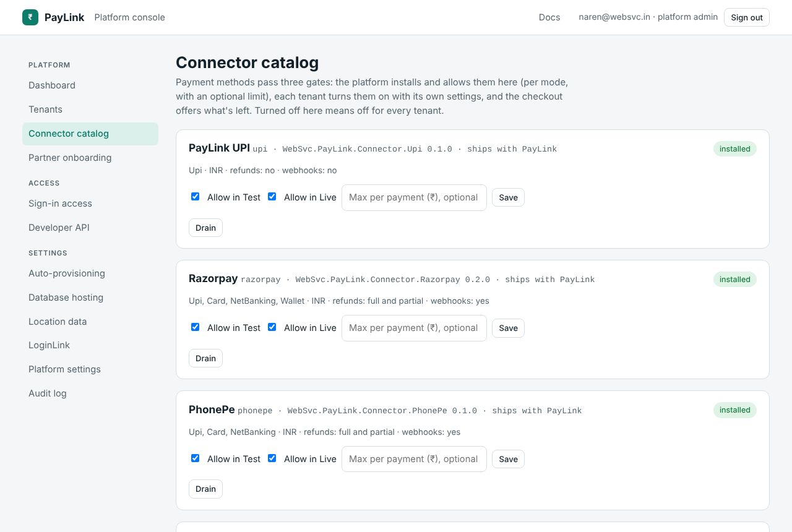This screenshot has height=532, width=792.
Task: Click the PayLink UPI card title
Action: pyautogui.click(x=219, y=148)
